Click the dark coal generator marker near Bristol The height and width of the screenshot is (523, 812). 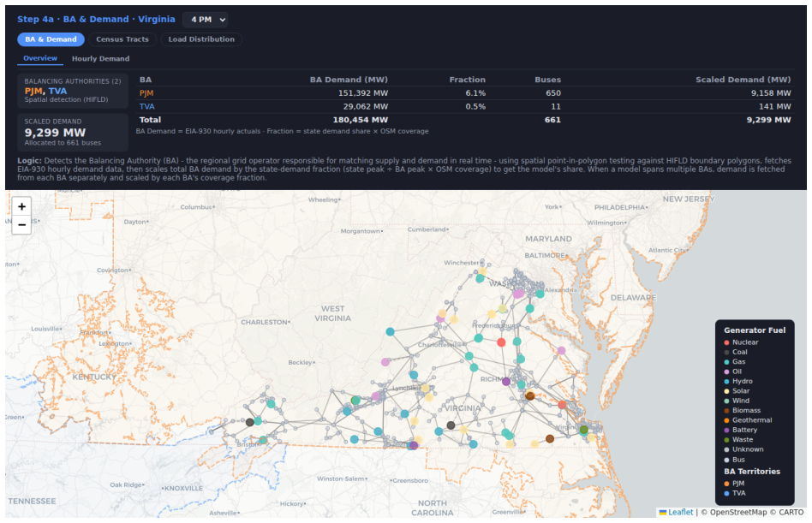[x=249, y=422]
